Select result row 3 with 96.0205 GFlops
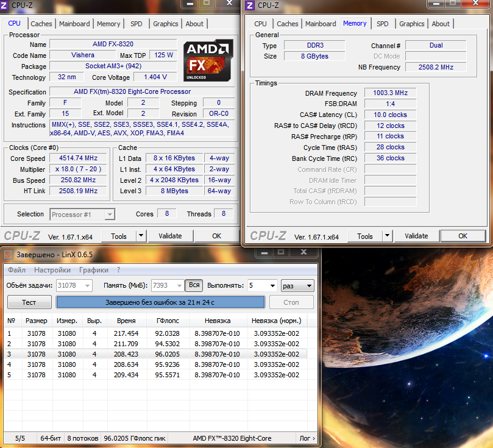The image size is (493, 448). click(x=155, y=354)
